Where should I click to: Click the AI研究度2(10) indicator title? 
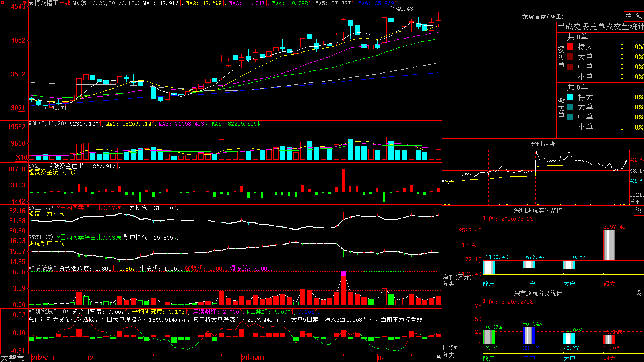pyautogui.click(x=48, y=311)
